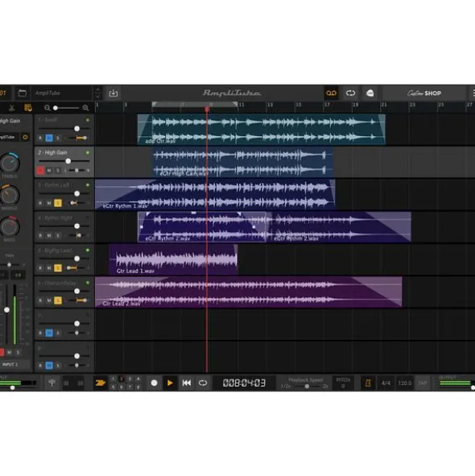This screenshot has width=475, height=476.
Task: Unmute track 7 blue M button
Action: coord(49,333)
